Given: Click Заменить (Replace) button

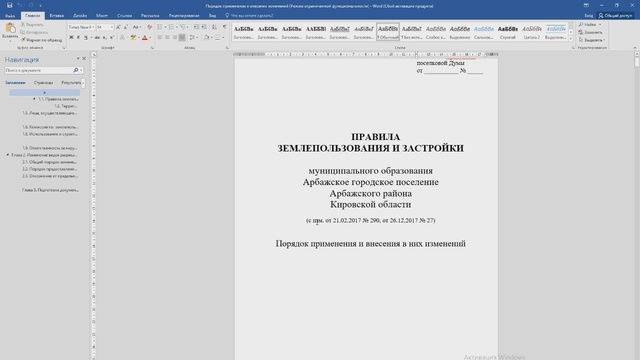Looking at the screenshot, I should (x=591, y=32).
